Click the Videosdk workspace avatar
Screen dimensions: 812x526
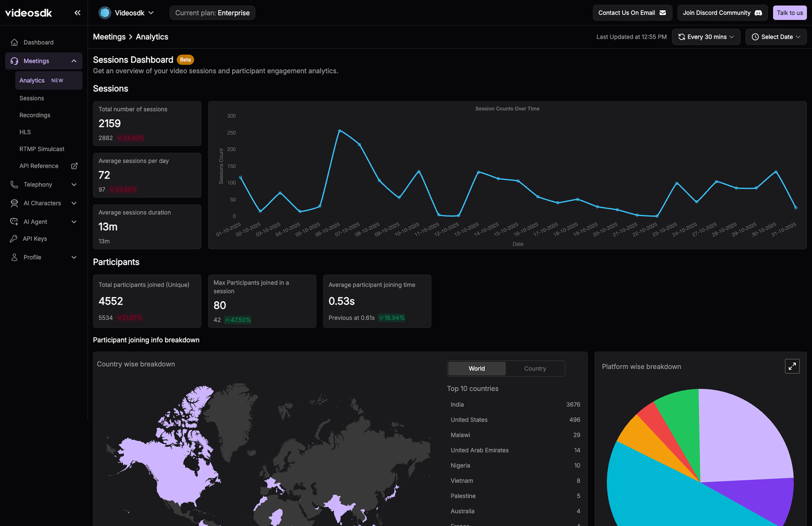105,13
